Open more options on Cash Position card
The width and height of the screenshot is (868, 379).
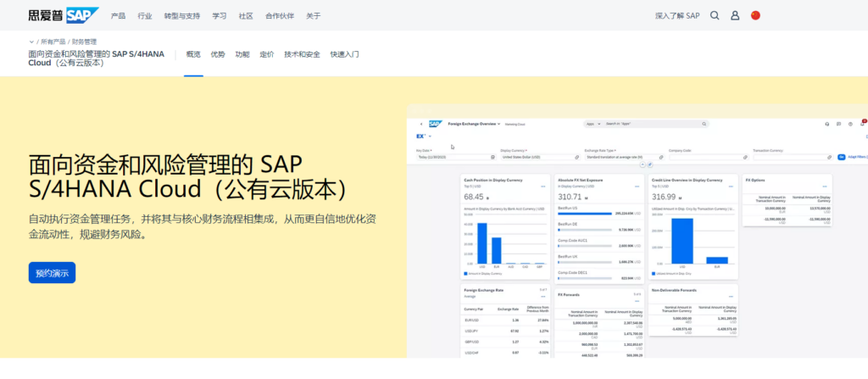coord(543,187)
